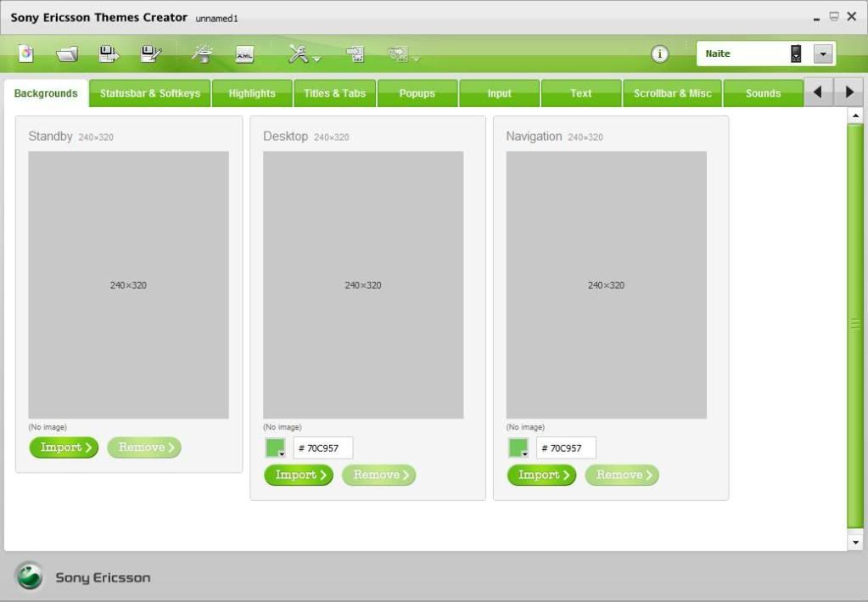The height and width of the screenshot is (602, 868).
Task: Open the Scrollbar & Misc tab
Action: coord(673,93)
